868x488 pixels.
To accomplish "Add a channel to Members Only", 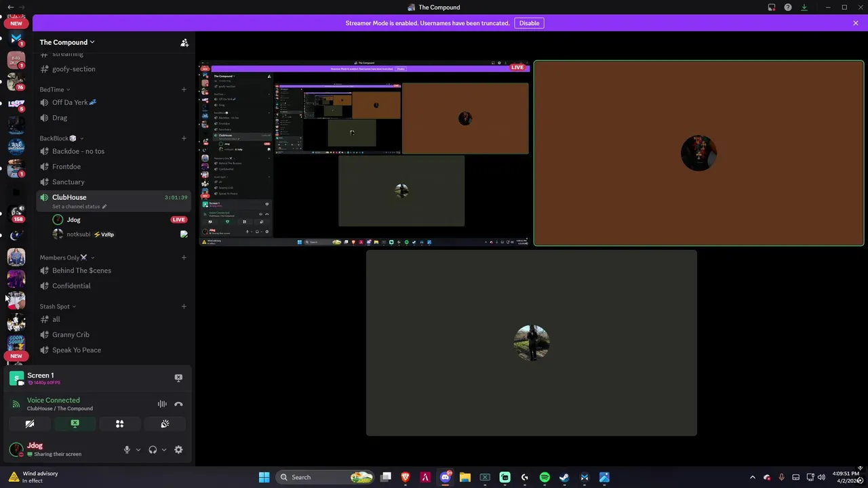I will point(184,258).
